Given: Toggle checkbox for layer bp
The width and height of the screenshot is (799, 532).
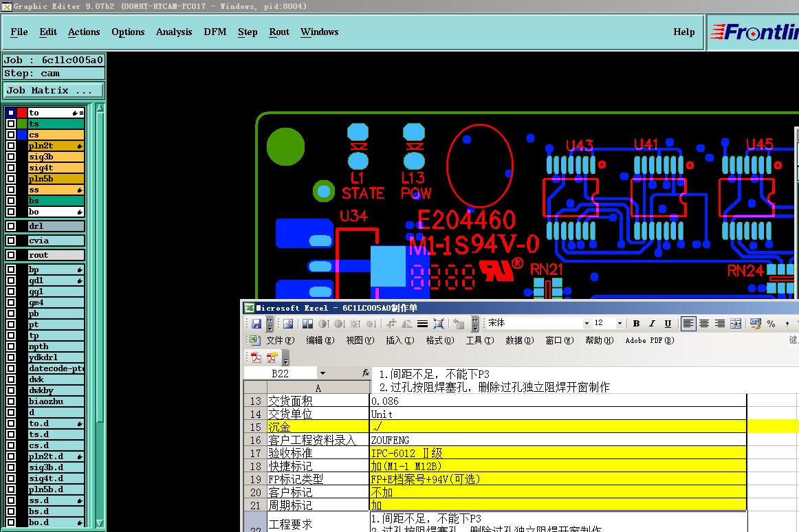Looking at the screenshot, I should (11, 269).
